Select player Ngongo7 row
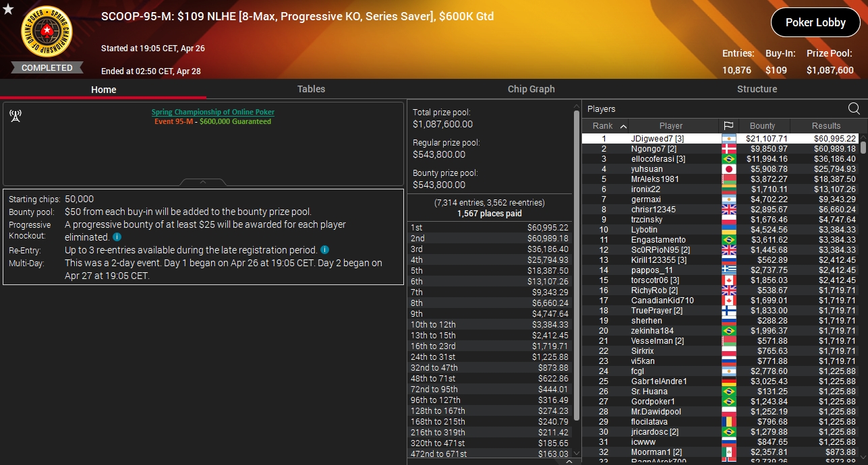Viewport: 868px width, 465px height. tap(720, 149)
